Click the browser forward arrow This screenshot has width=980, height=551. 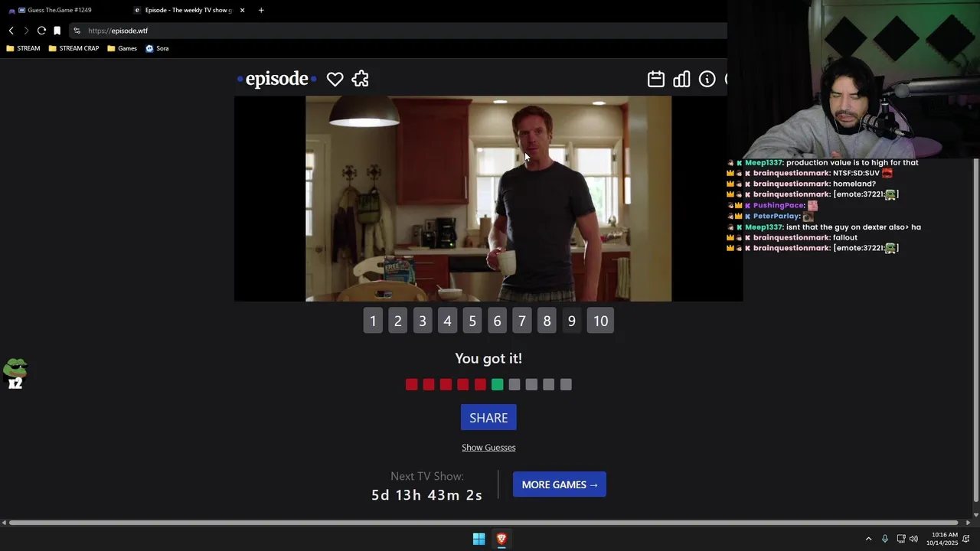pos(26,31)
